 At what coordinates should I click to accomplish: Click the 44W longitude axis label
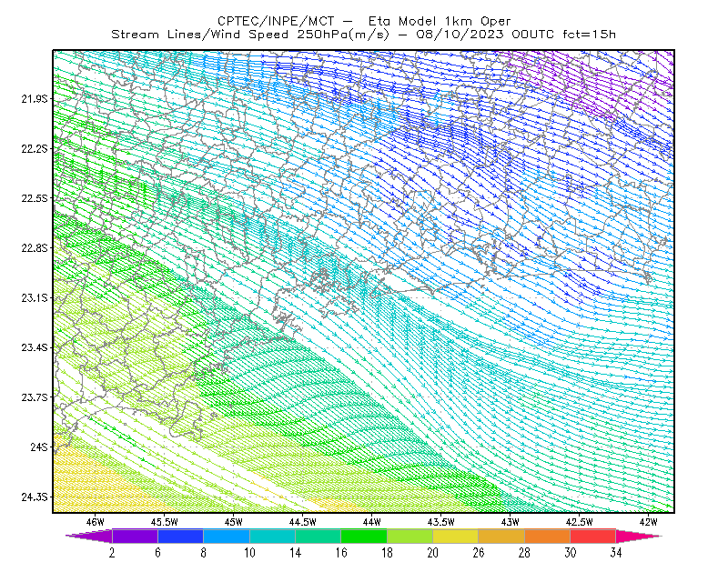coord(372,522)
